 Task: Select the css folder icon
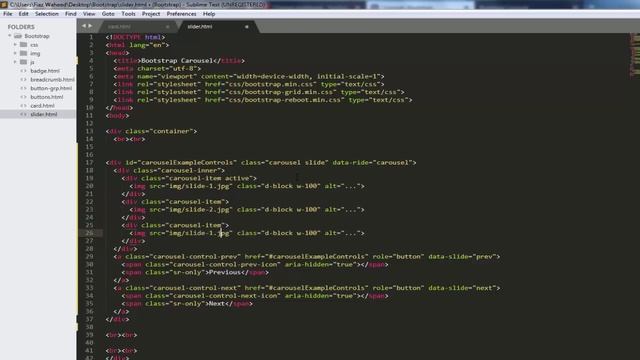click(x=24, y=44)
